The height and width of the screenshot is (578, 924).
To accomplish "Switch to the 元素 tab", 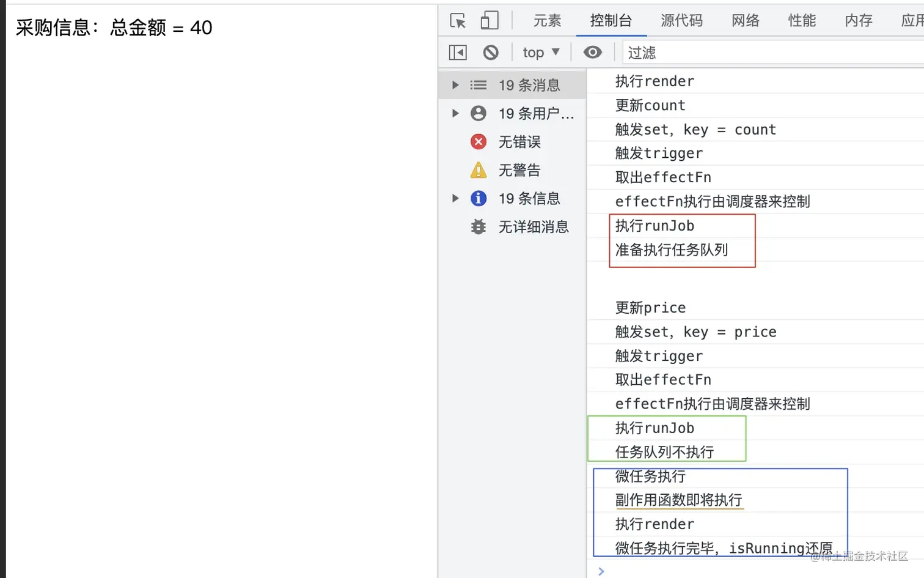I will coord(547,21).
